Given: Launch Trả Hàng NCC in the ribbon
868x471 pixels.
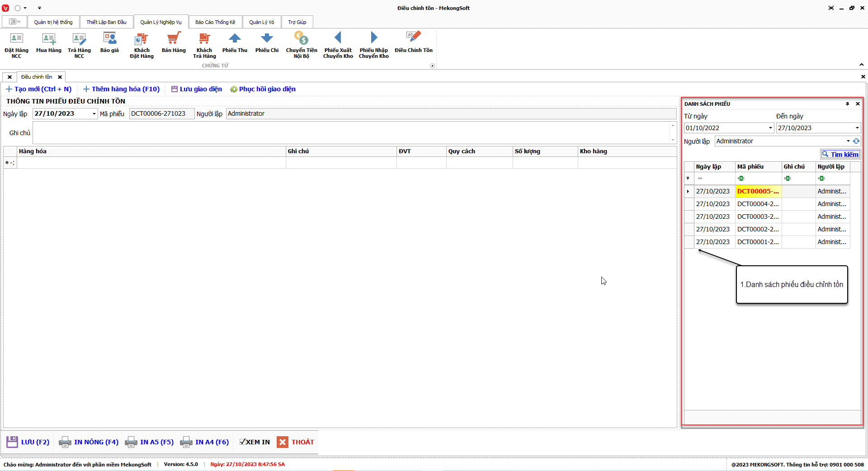Looking at the screenshot, I should tap(79, 45).
